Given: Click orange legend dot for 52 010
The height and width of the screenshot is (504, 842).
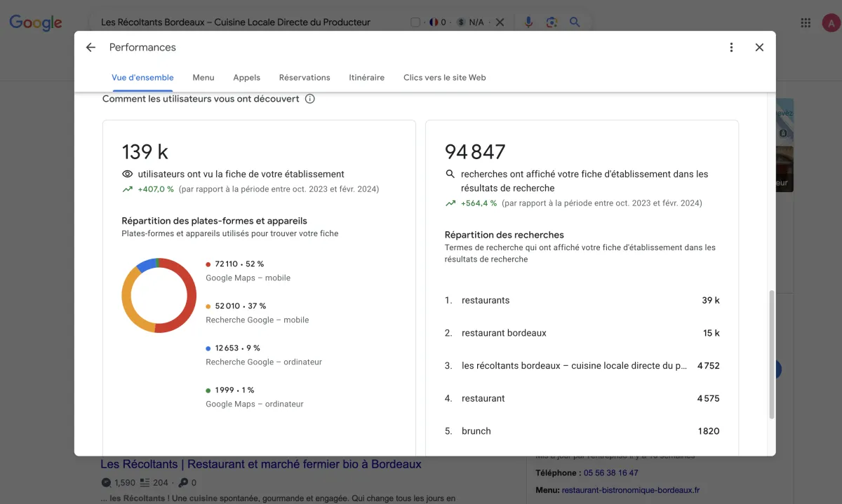Looking at the screenshot, I should pos(208,306).
